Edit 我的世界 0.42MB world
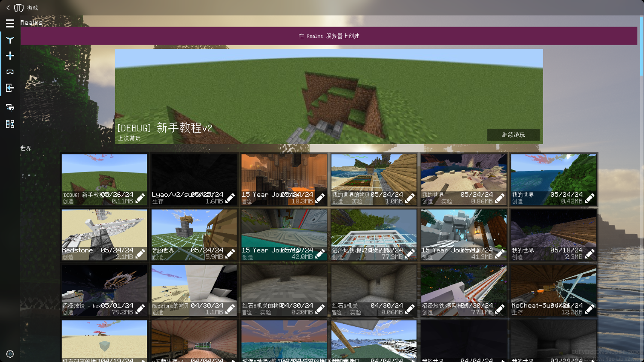 tap(590, 198)
